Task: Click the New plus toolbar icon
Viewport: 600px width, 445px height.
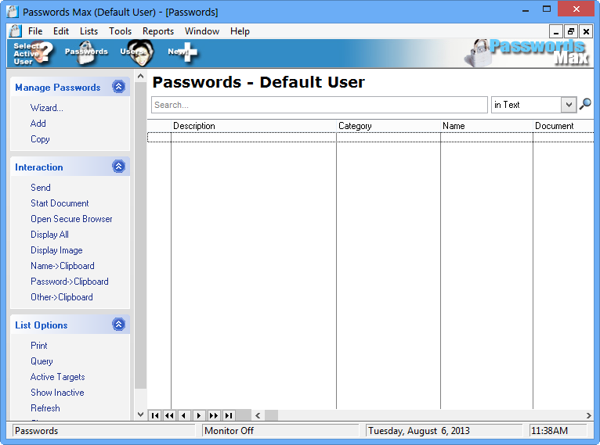Action: click(183, 52)
